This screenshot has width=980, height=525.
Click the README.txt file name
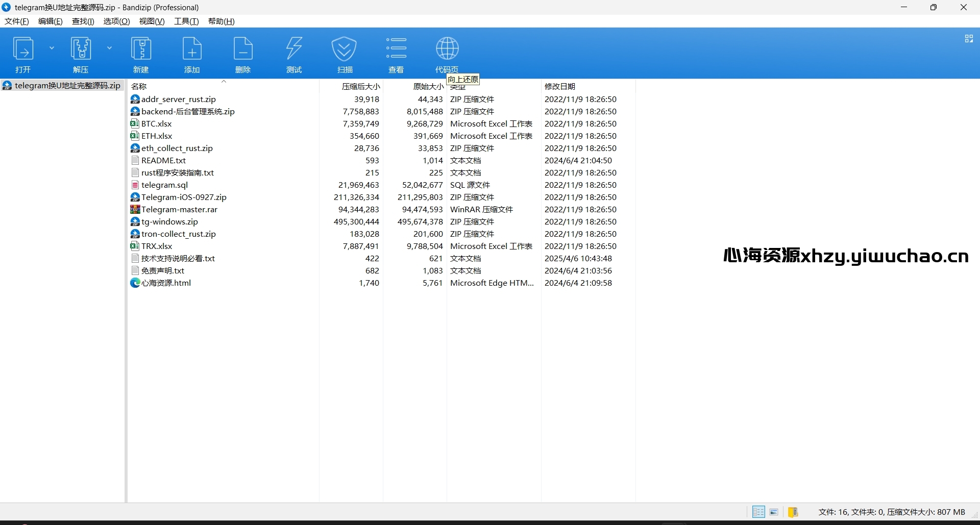164,160
